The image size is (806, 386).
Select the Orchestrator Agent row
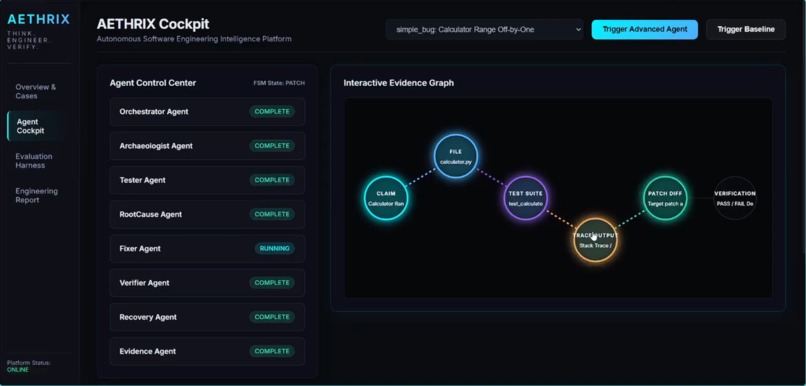click(207, 112)
